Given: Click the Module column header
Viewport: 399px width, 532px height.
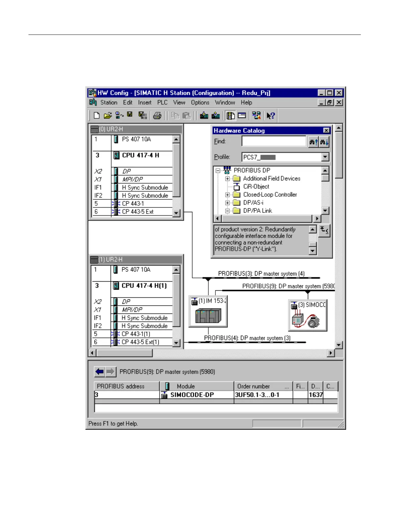Looking at the screenshot, I should tap(197, 386).
